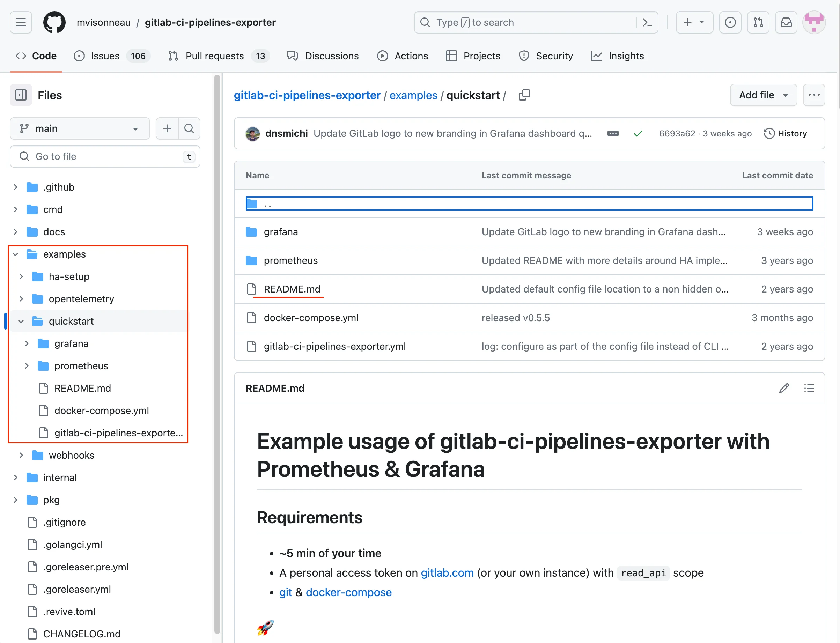The width and height of the screenshot is (840, 643).
Task: Click the pencil icon to edit README.md
Action: (784, 388)
